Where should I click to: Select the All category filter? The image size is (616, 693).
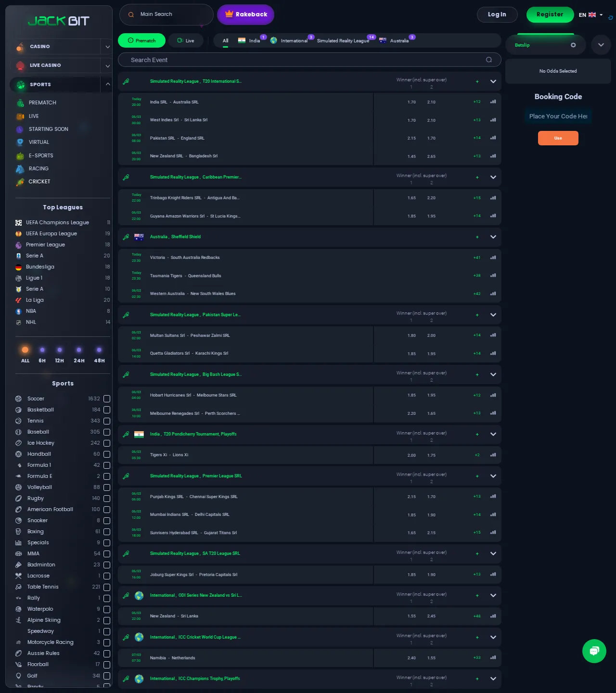pos(225,41)
